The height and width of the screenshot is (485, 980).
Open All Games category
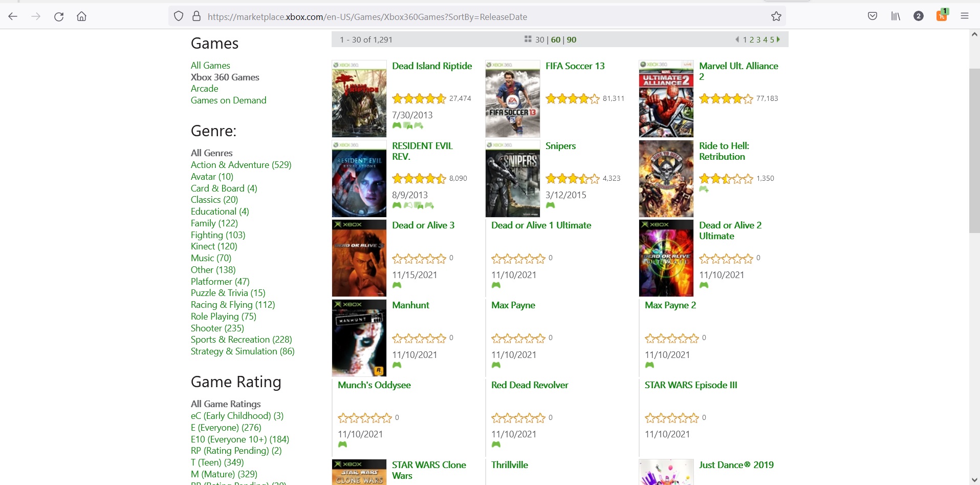tap(210, 66)
